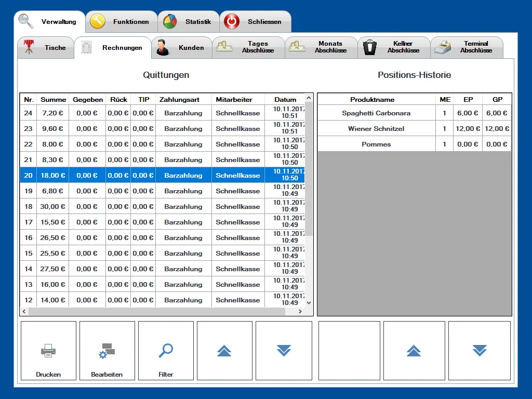Click the down arrow under Positions-Historie
Screen dimensions: 532x399
479,351
